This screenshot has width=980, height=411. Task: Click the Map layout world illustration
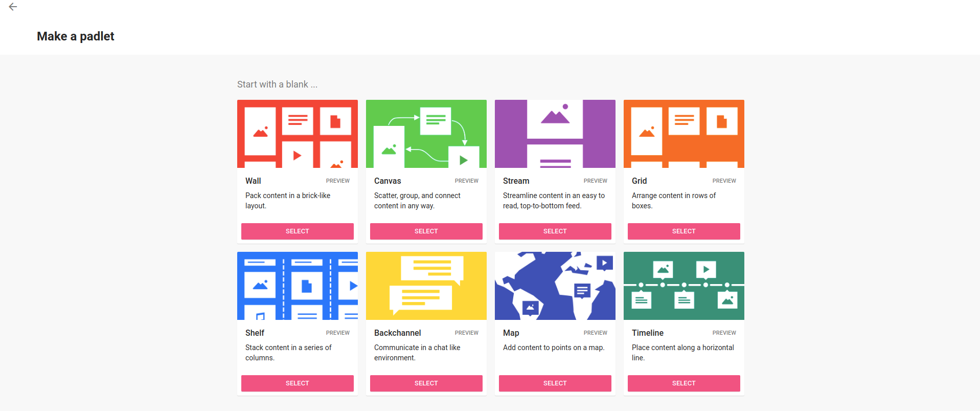[x=555, y=286]
